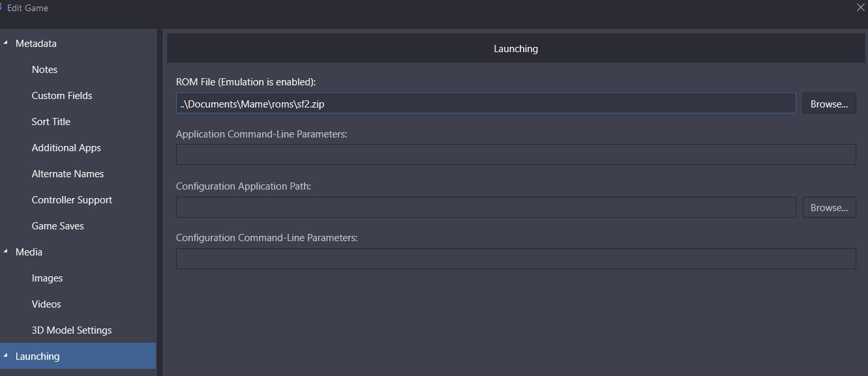Image resolution: width=868 pixels, height=376 pixels.
Task: Select Alternate Names entry
Action: coord(68,173)
